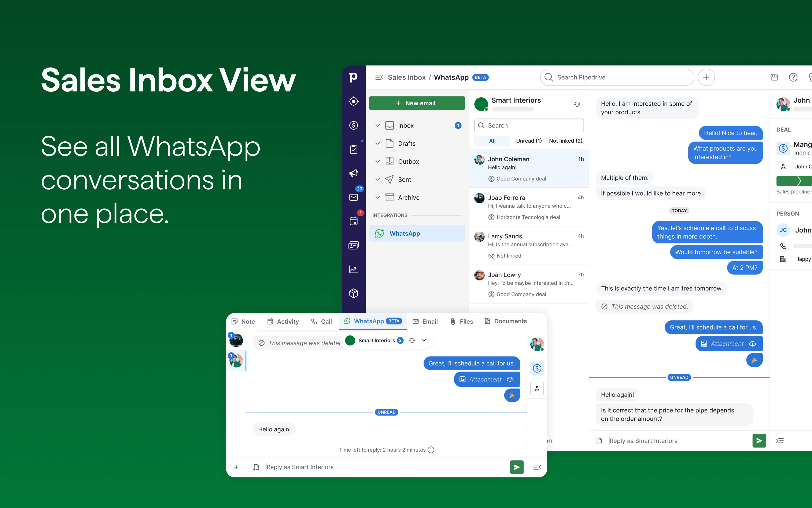The width and height of the screenshot is (812, 508).
Task: Switch to the Call tab
Action: tap(321, 322)
